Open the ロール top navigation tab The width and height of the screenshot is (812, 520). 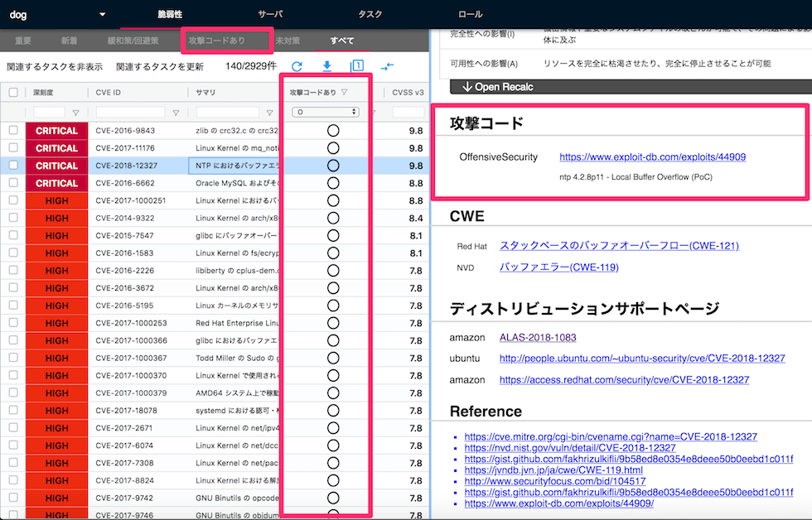coord(471,14)
